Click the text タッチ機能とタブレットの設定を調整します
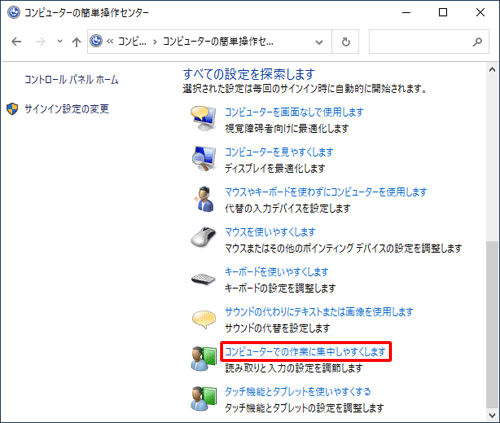 click(x=304, y=408)
